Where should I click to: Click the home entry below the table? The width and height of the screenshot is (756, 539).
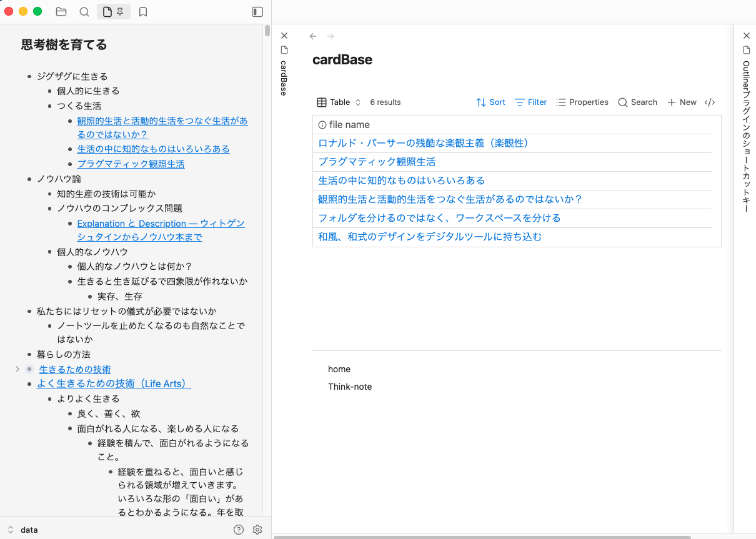339,369
